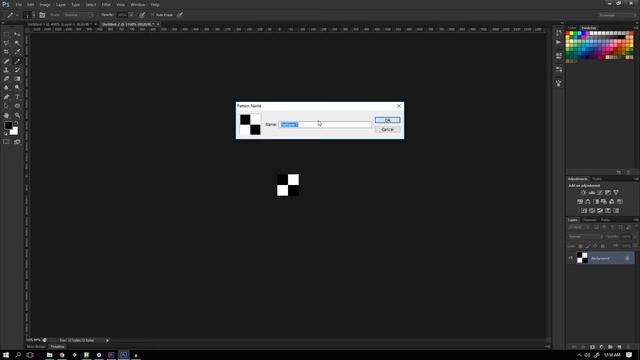
Task: Select the Rectangular Marquee tool
Action: [6, 34]
